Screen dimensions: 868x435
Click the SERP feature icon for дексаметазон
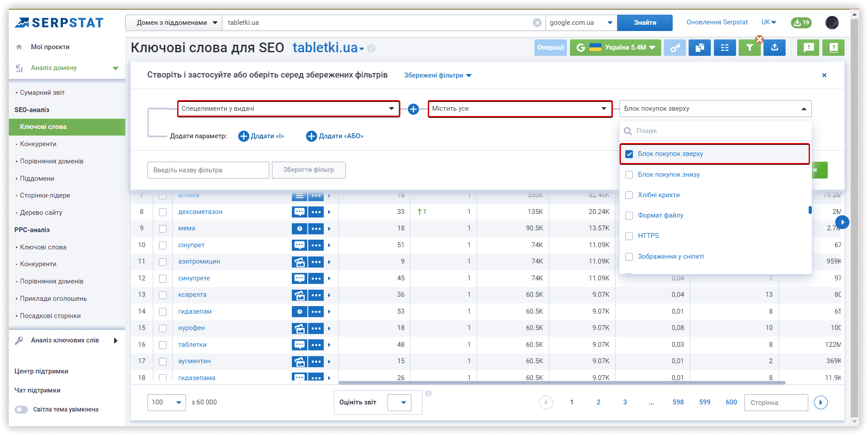coord(299,212)
